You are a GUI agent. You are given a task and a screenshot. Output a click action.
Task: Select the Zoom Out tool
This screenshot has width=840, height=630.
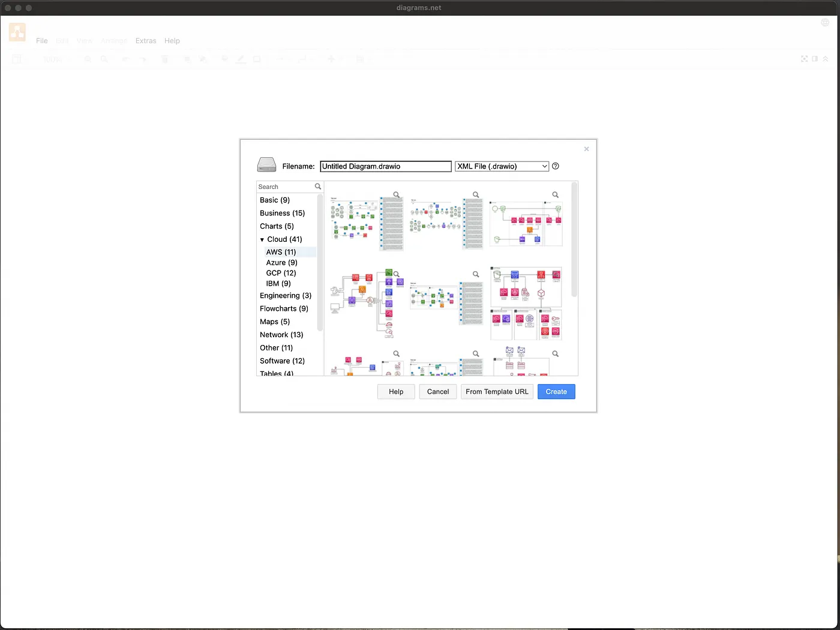point(104,59)
